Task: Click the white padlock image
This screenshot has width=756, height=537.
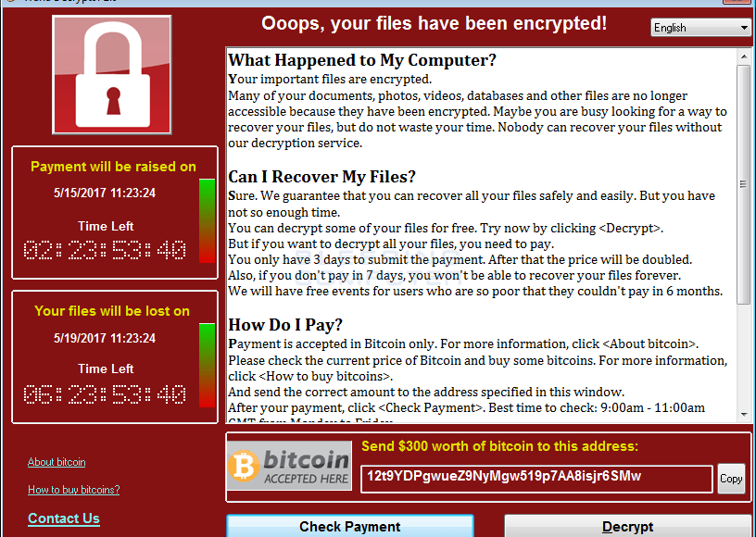Action: pos(112,75)
